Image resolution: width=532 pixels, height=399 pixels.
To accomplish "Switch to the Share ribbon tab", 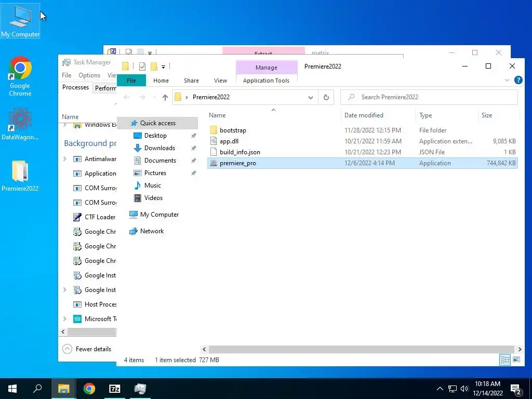I will point(191,81).
